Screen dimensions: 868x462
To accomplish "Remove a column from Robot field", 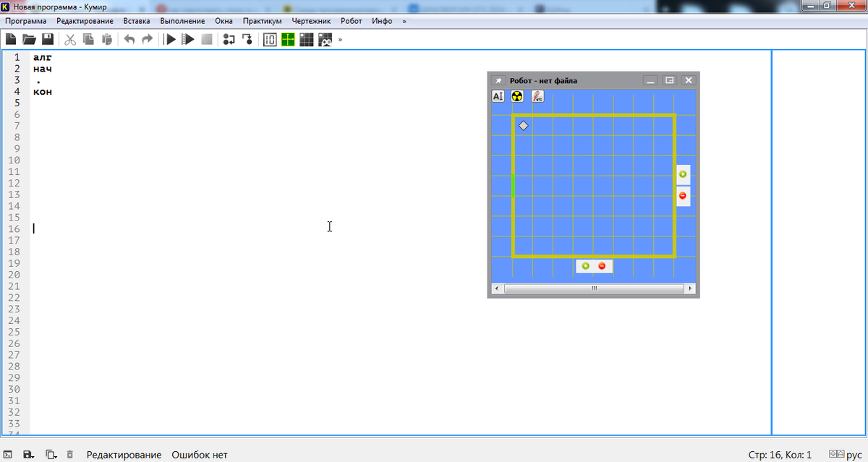I will click(x=683, y=196).
